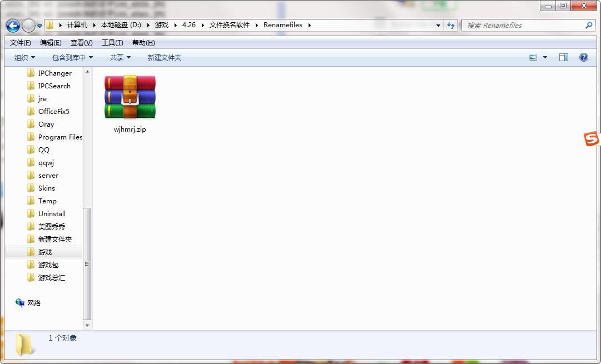Open the view options dropdown arrow
The height and width of the screenshot is (364, 601).
tap(545, 57)
